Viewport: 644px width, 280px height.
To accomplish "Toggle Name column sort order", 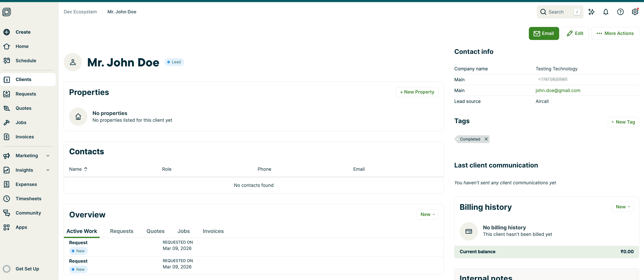I will [86, 169].
